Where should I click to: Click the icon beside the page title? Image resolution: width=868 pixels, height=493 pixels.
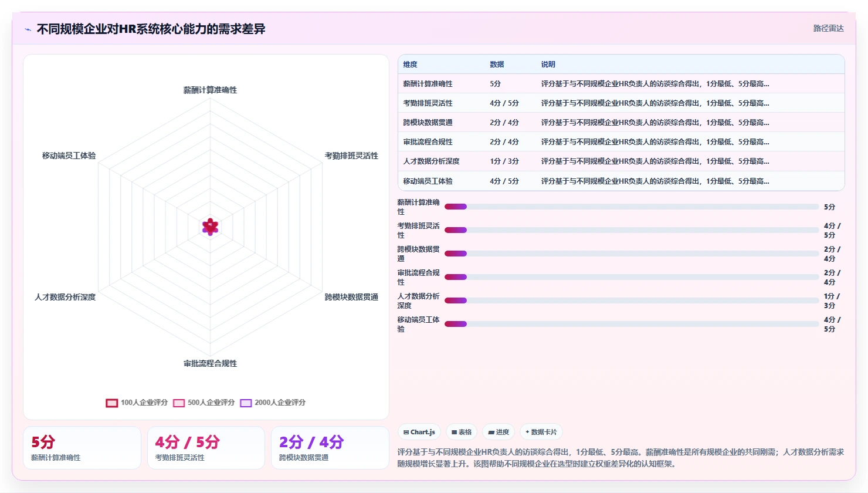(x=28, y=29)
